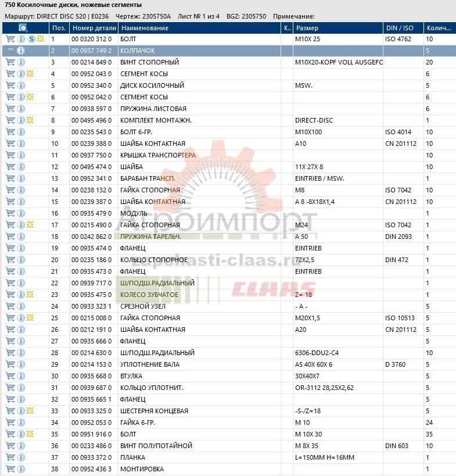Viewport: 456px width, 476px height.
Task: Click part number 00 0935 473 0
Action: pyautogui.click(x=92, y=271)
